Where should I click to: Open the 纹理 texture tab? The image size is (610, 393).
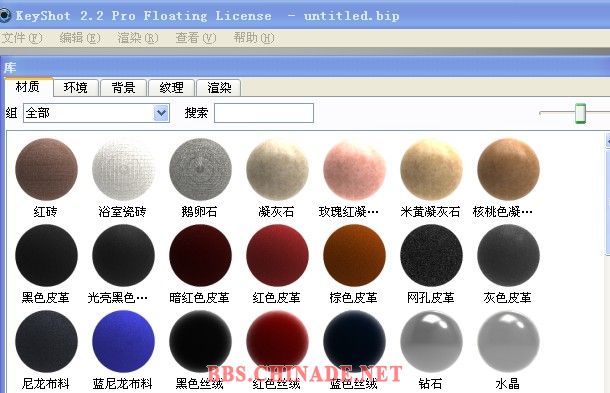click(x=171, y=88)
